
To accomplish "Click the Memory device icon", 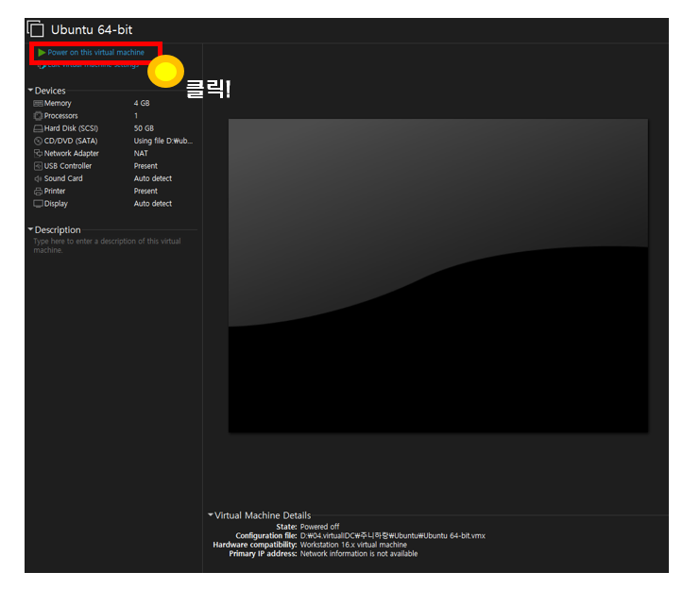I will [x=38, y=103].
